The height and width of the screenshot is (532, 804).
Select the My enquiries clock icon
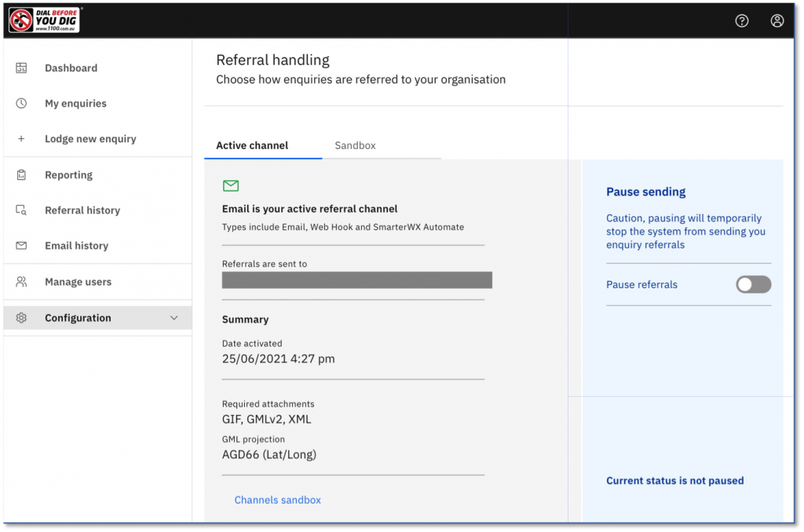click(x=22, y=103)
